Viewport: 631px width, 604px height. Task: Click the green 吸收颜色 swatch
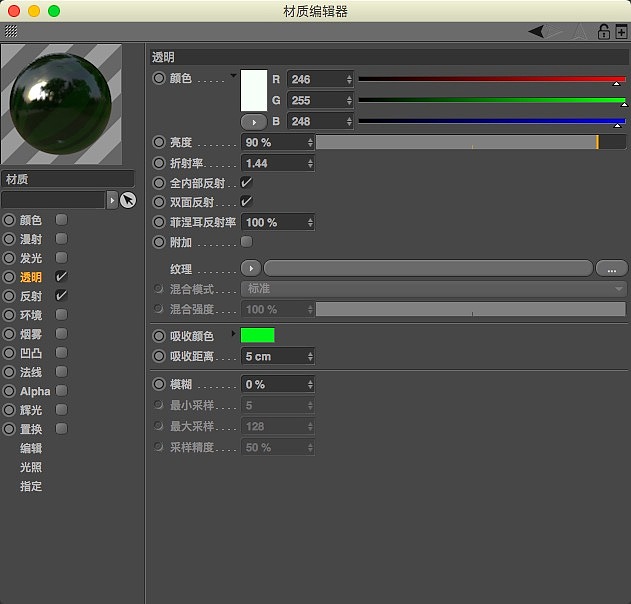pyautogui.click(x=258, y=335)
